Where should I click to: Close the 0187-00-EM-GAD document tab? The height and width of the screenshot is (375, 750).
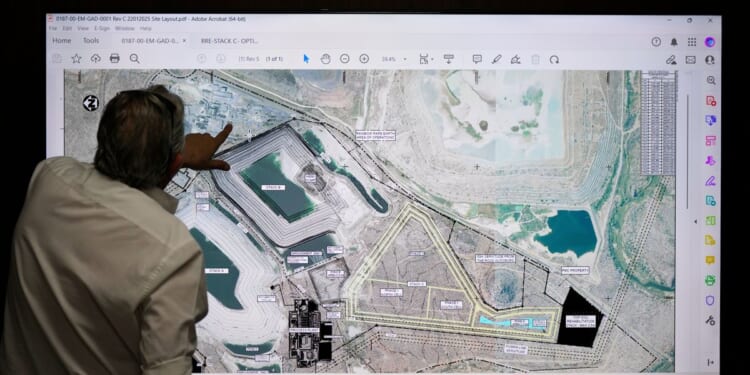tap(184, 41)
